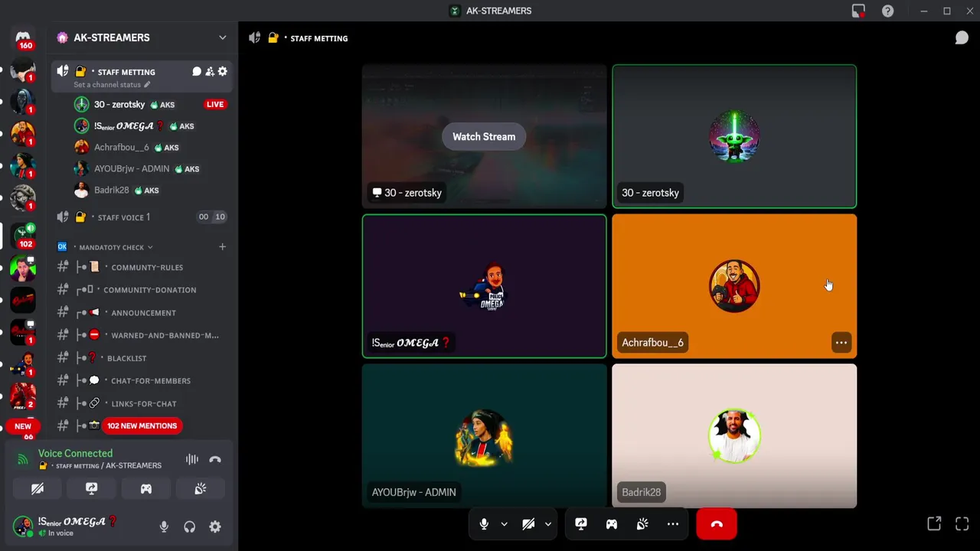Screen dimensions: 980x551
Task: Open LINKS-FOR-CHAT channel
Action: pyautogui.click(x=142, y=403)
